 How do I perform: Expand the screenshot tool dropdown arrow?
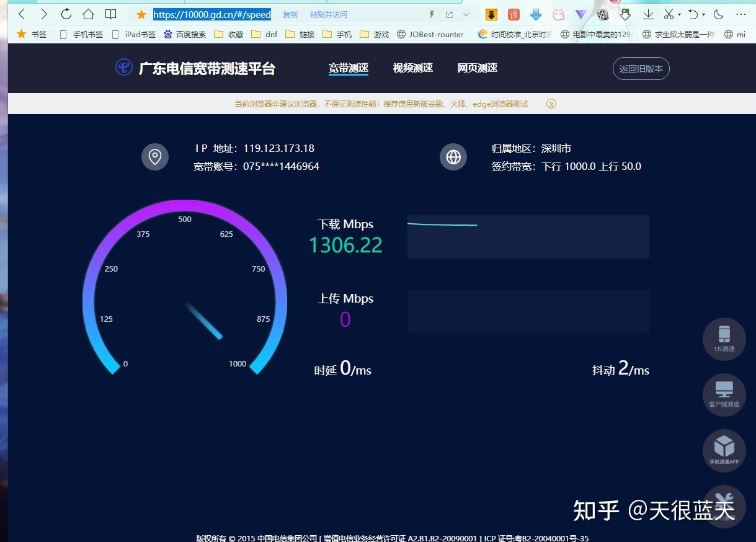(679, 15)
